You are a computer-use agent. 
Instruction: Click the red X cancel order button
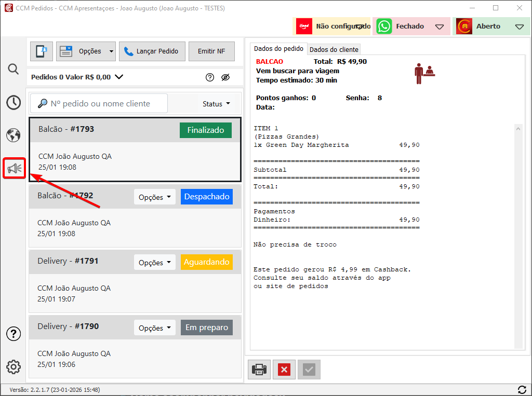point(284,370)
